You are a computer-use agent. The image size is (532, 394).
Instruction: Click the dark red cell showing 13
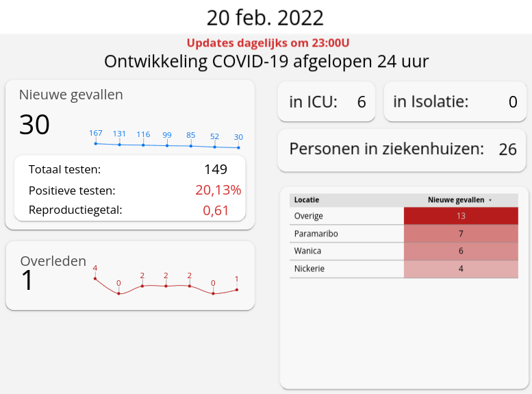point(461,216)
